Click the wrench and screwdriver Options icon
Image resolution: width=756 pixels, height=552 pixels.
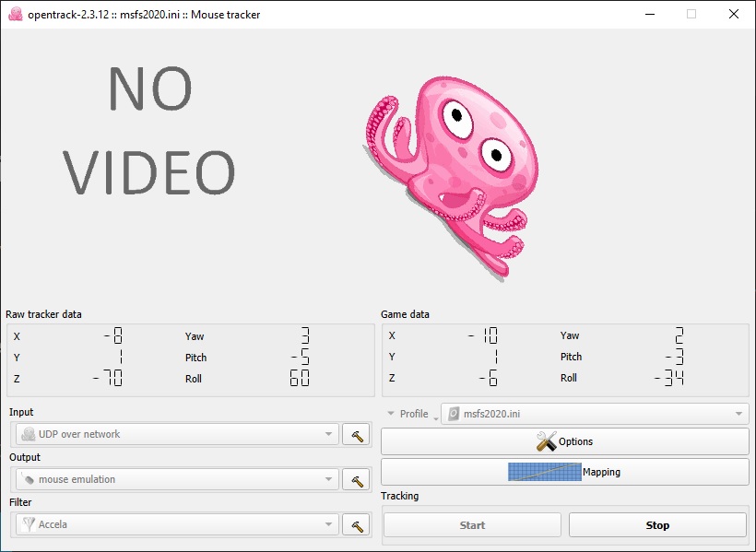546,441
